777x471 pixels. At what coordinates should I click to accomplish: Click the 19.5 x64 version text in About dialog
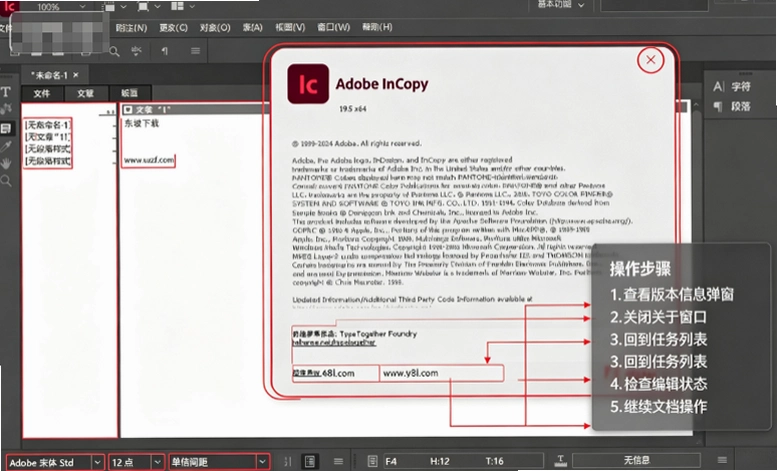(x=353, y=109)
